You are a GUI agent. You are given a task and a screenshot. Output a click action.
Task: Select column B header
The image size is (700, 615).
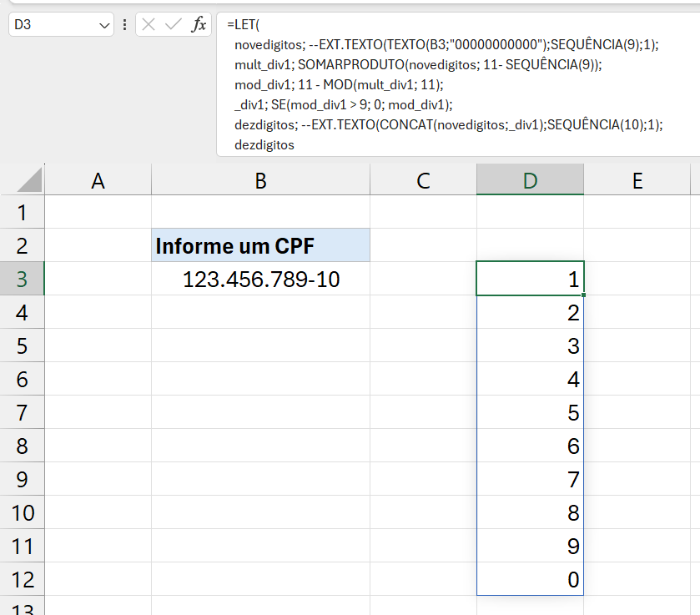point(260,180)
